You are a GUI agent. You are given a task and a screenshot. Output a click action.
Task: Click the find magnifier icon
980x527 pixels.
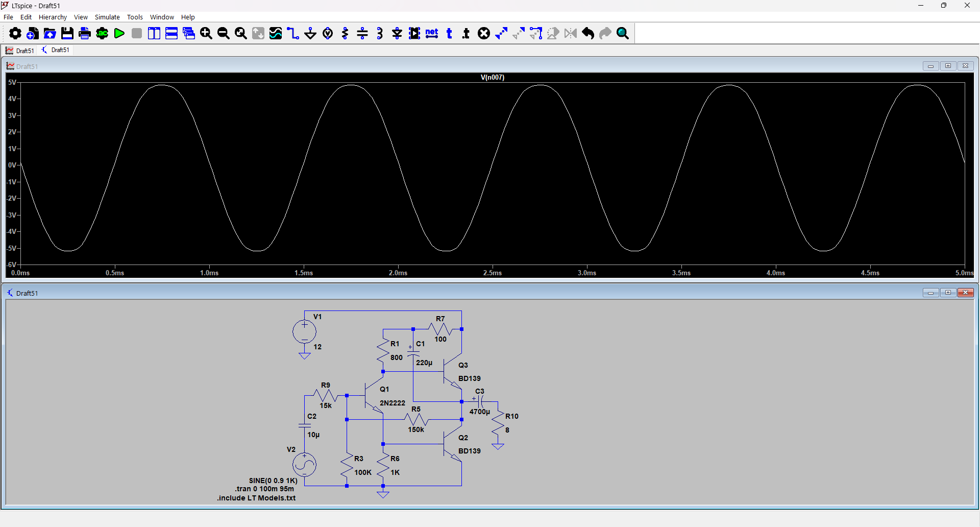pos(623,34)
